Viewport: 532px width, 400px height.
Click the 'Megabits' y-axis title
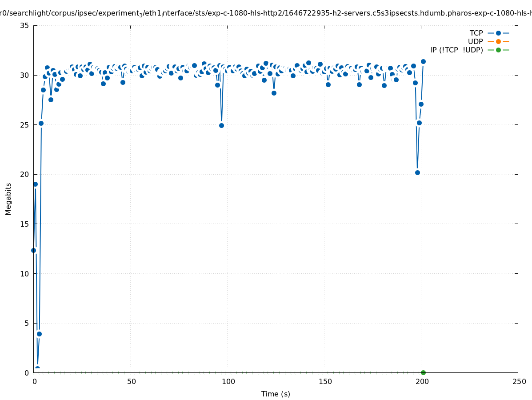pos(8,199)
